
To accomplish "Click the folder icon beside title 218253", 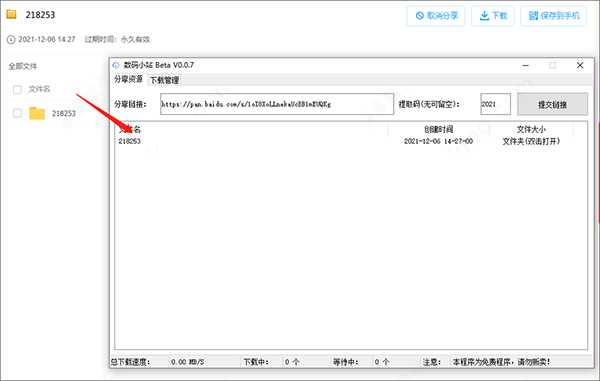I will pos(11,15).
